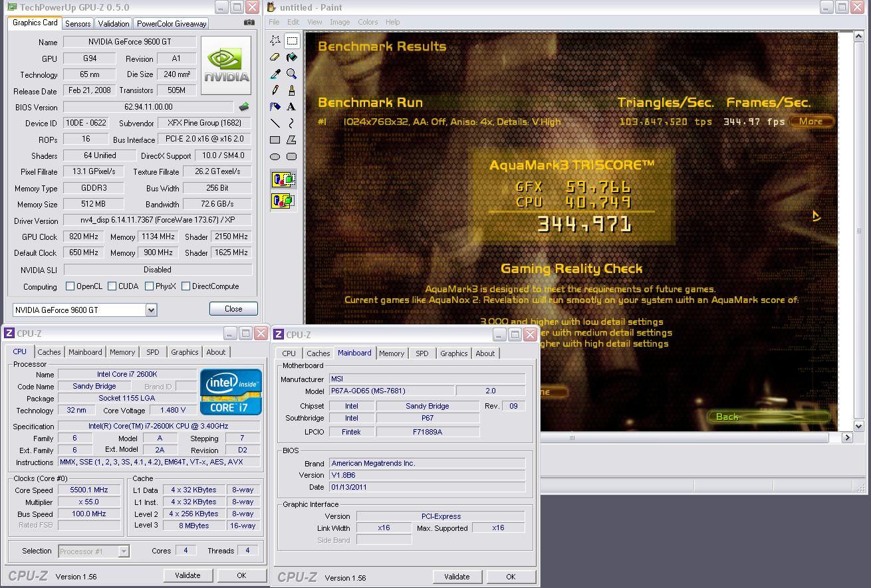Viewport: 871px width, 588px height.
Task: Click the Driver Version field in GPU-Z
Action: (158, 220)
